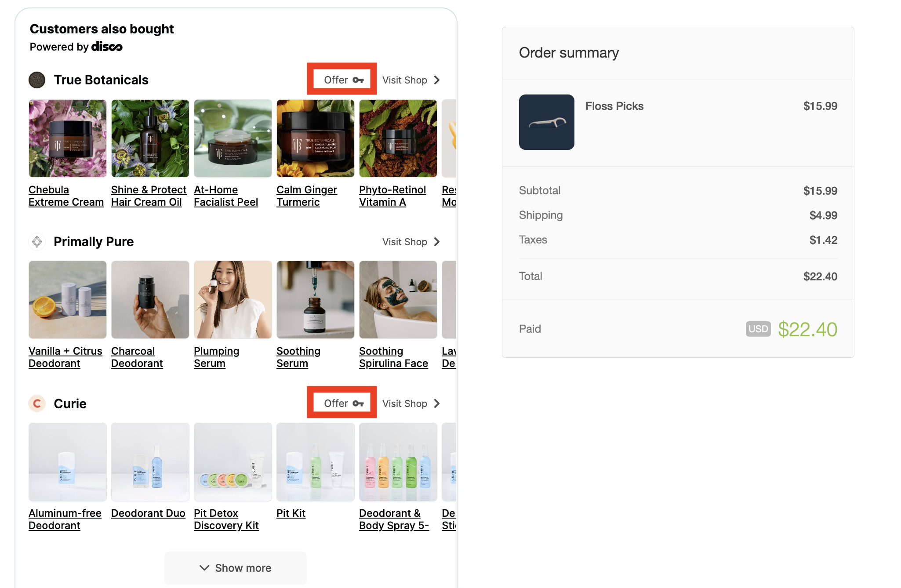This screenshot has height=588, width=901.
Task: Click the Floss Picks product image
Action: pyautogui.click(x=547, y=122)
